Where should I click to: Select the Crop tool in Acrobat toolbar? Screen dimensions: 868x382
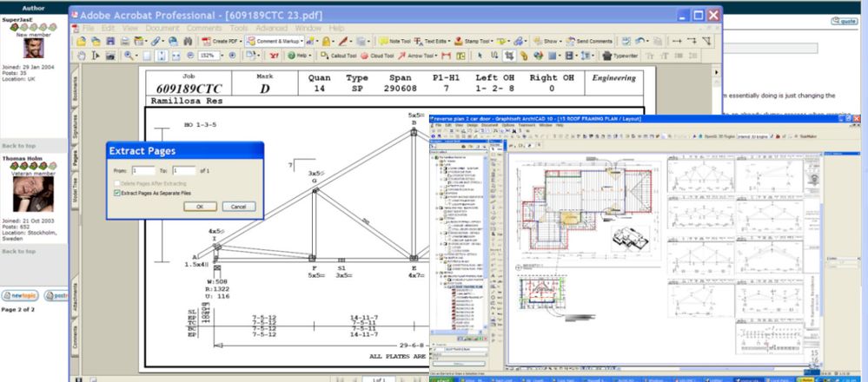click(509, 56)
